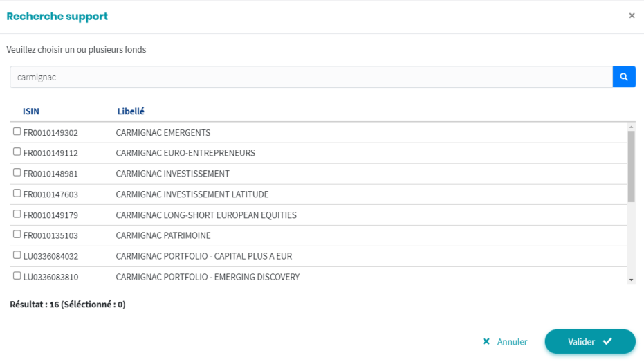Check the CARMIGNAC EMERGENTS checkbox
Viewport: 644px width, 362px height.
coord(17,132)
